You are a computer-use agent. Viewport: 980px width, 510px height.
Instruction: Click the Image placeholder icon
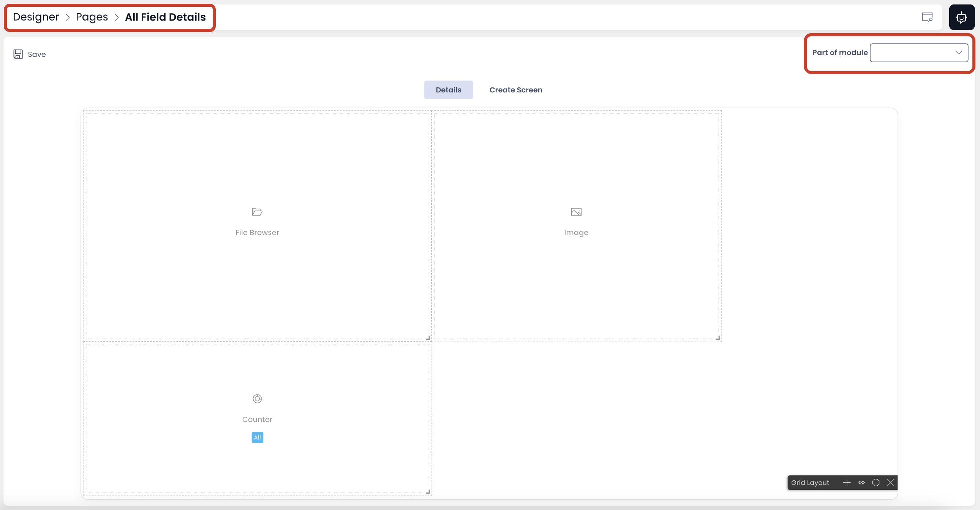pyautogui.click(x=576, y=212)
